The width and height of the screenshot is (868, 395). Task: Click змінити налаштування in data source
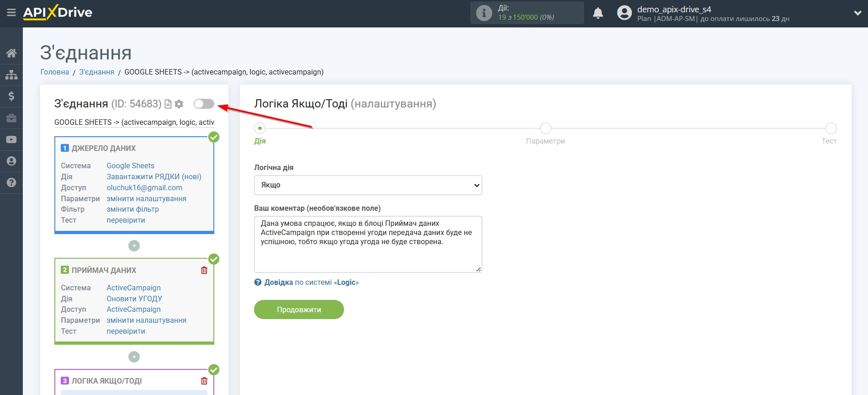146,199
